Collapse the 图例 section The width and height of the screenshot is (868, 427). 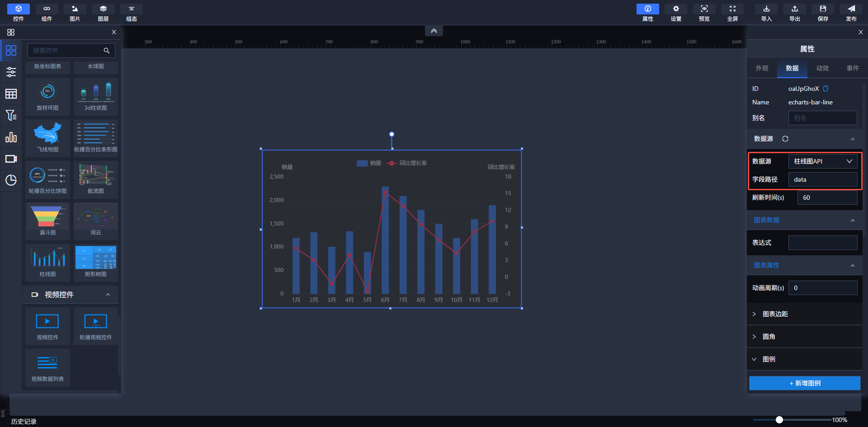coord(769,359)
